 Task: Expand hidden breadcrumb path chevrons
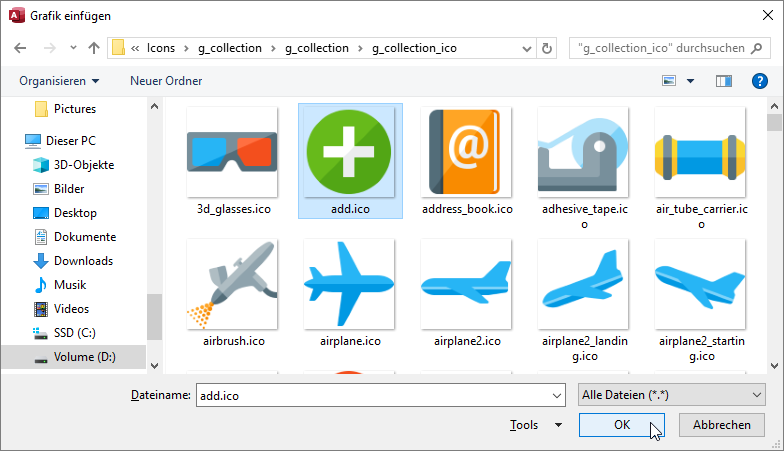(x=135, y=48)
